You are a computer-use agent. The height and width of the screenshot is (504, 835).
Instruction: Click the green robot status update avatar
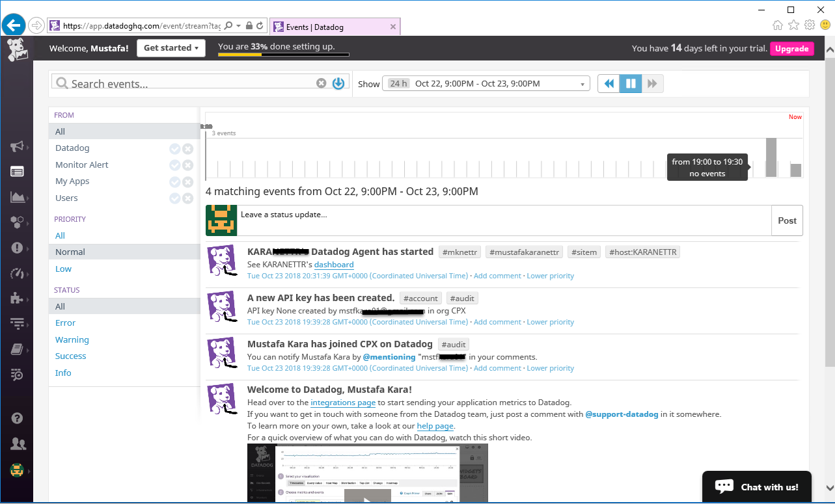pyautogui.click(x=221, y=220)
